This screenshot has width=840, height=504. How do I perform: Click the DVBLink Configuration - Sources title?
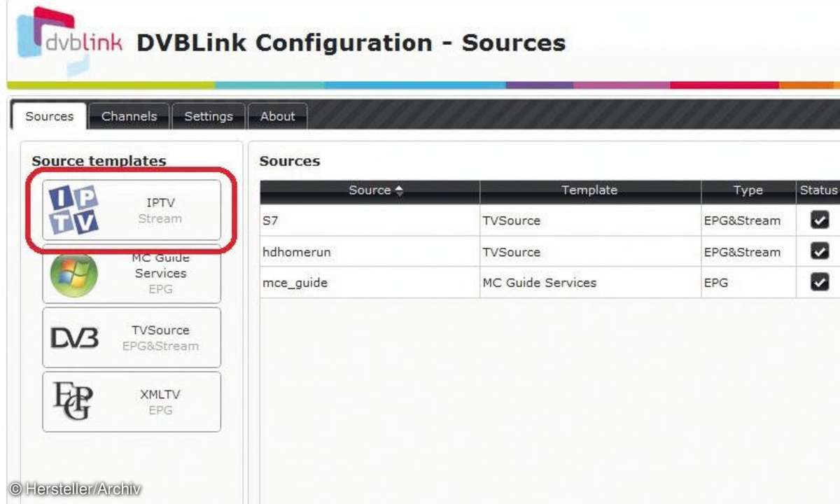tap(351, 43)
